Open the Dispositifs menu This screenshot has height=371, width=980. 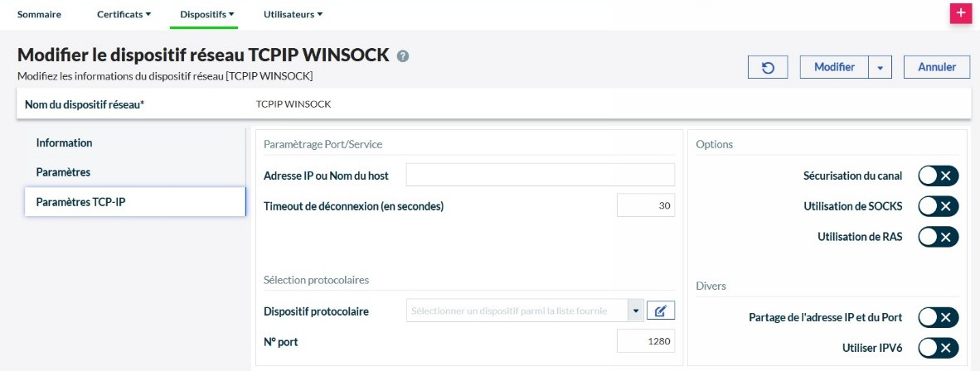coord(208,14)
